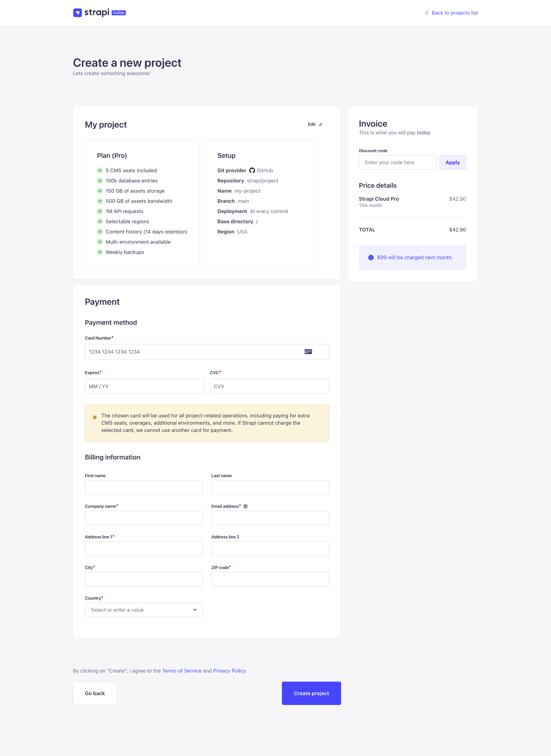Click the GitHub provider icon
Screen dimensions: 551x756
251,170
